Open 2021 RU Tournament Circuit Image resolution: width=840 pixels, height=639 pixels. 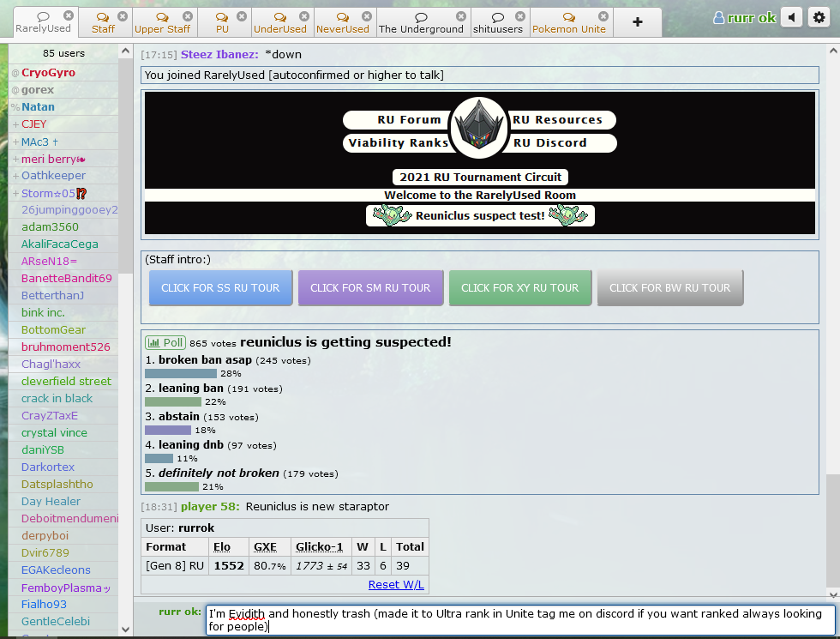click(x=481, y=177)
